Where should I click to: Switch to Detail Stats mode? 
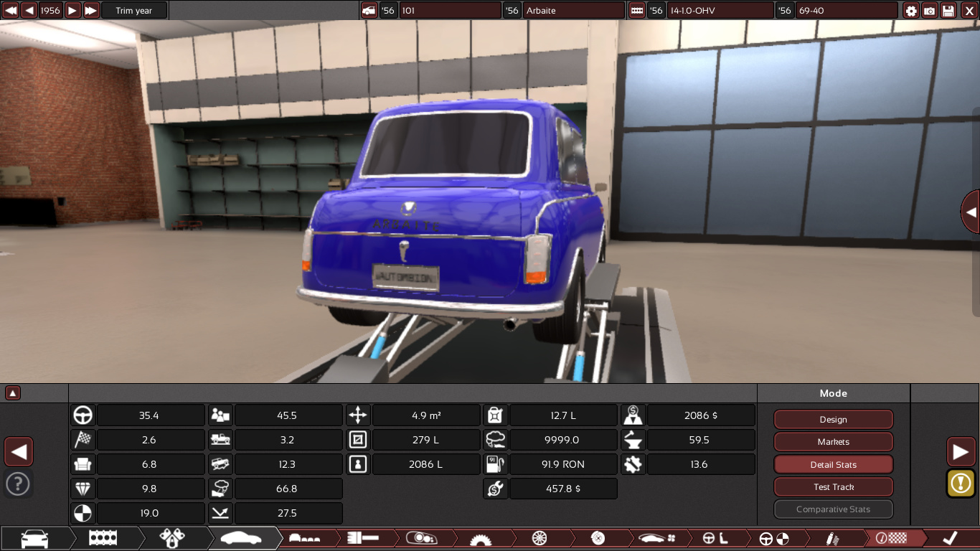pos(833,465)
